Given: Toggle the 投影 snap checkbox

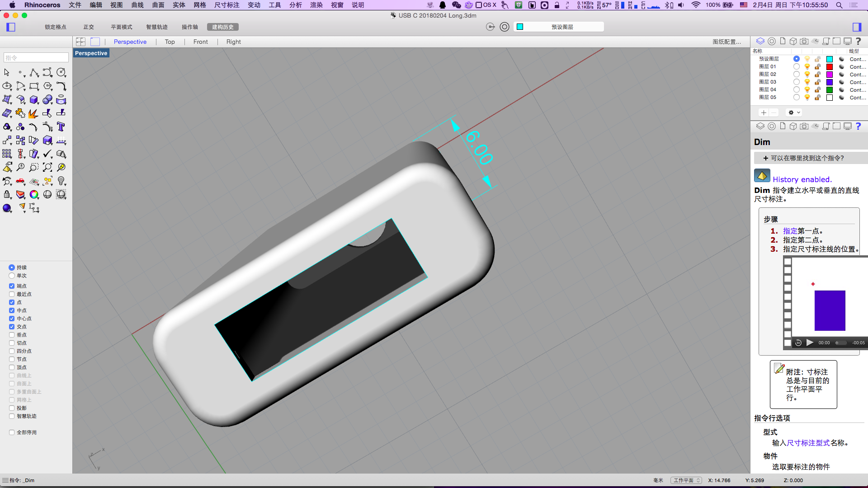Looking at the screenshot, I should click(x=12, y=408).
